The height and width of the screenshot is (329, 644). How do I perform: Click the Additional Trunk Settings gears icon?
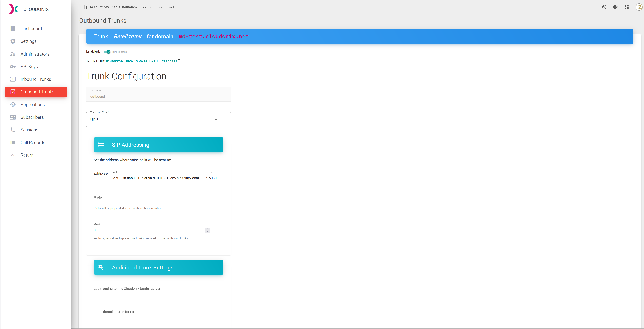tap(101, 267)
